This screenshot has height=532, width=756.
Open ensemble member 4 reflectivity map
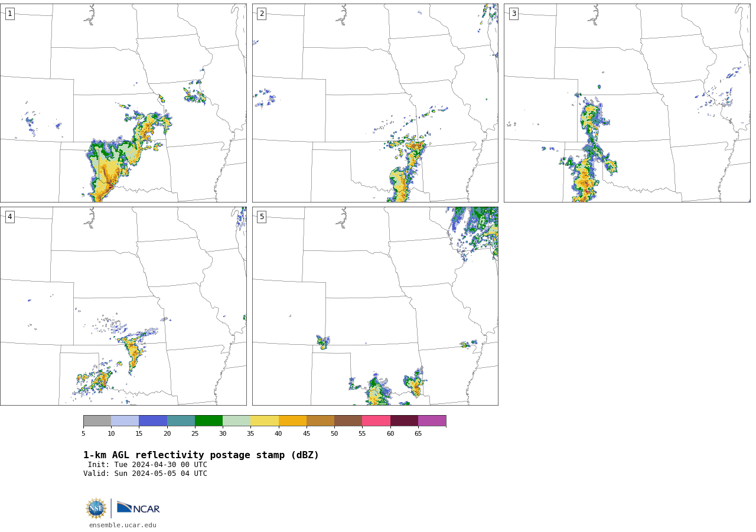point(123,306)
